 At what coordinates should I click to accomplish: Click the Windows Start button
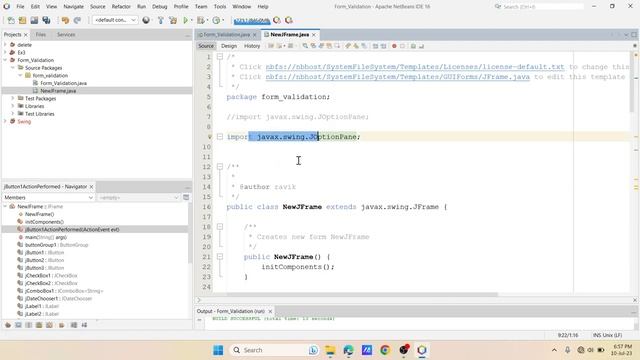click(x=218, y=350)
